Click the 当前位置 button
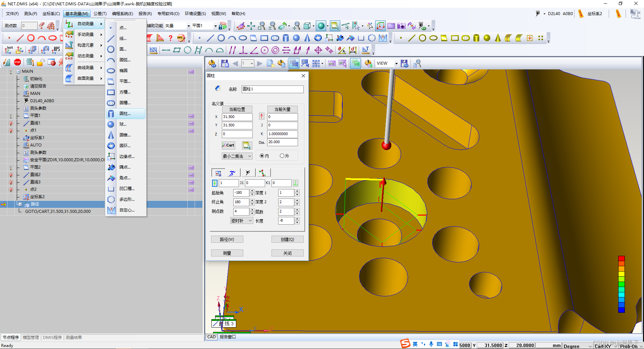This screenshot has width=644, height=349. 237,109
